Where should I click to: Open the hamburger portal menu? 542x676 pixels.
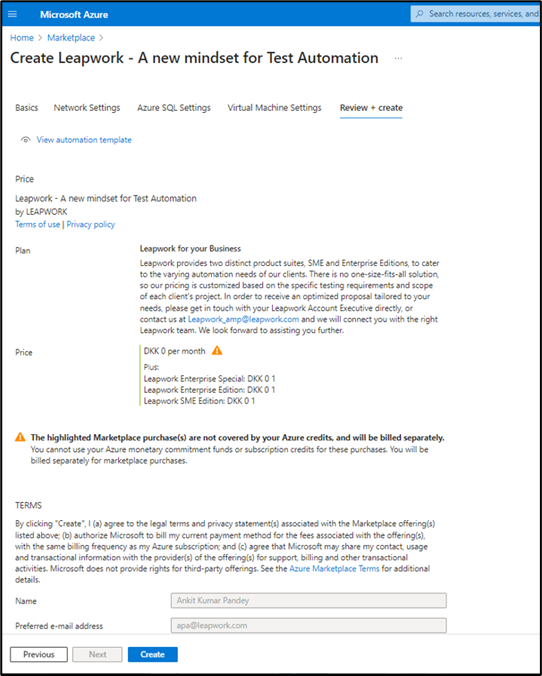13,14
